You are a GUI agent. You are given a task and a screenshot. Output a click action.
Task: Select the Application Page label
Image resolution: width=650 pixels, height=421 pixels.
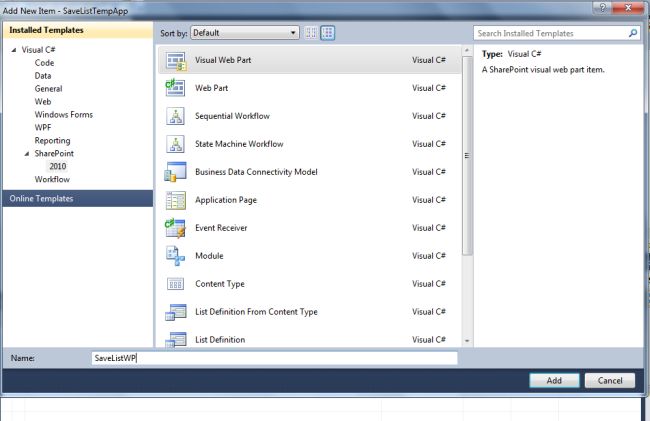coord(226,200)
